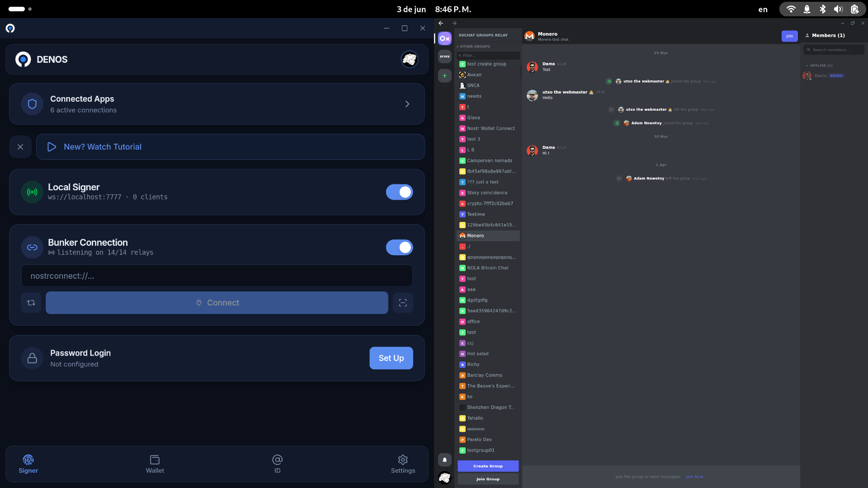Click the refresh relays icon button
868x488 pixels.
click(x=31, y=303)
